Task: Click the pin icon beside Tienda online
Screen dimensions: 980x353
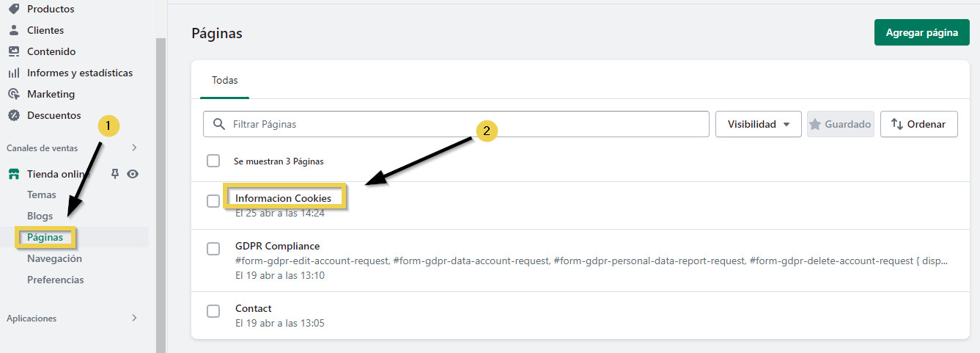Action: pyautogui.click(x=114, y=174)
